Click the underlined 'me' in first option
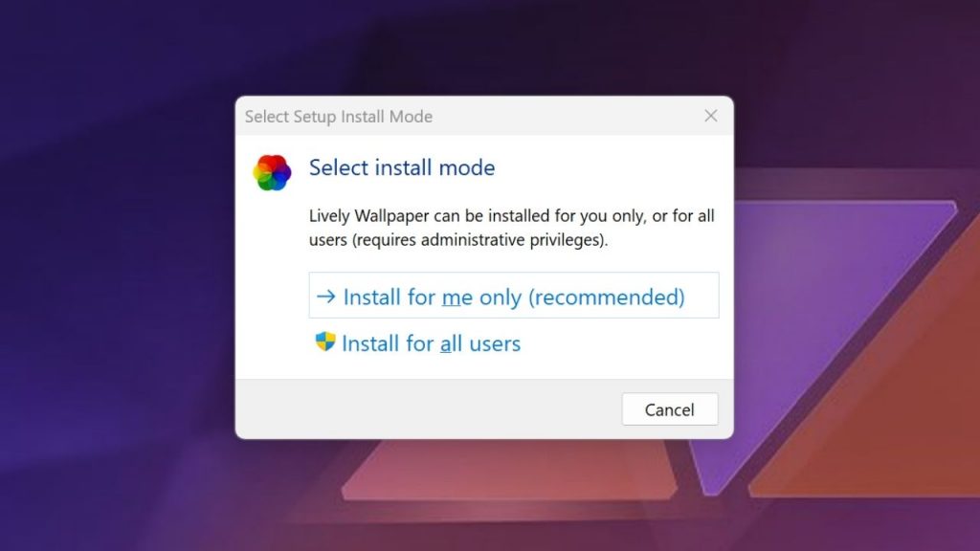 pos(457,298)
